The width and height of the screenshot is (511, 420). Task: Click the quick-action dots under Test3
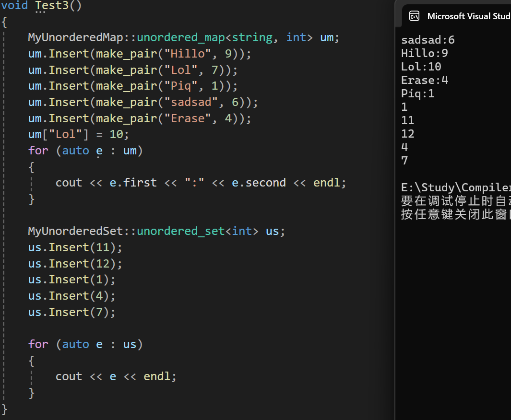point(41,12)
